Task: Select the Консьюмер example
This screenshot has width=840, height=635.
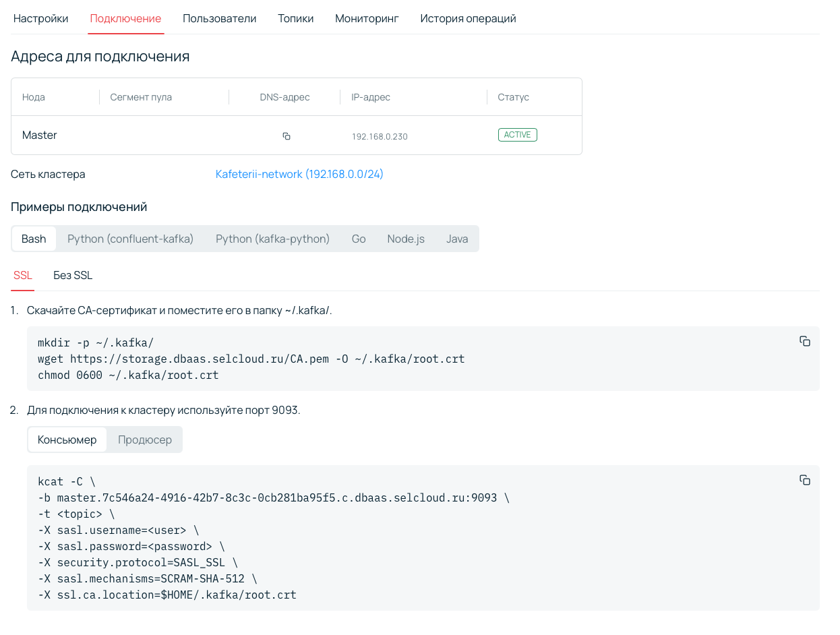Action: tap(67, 439)
